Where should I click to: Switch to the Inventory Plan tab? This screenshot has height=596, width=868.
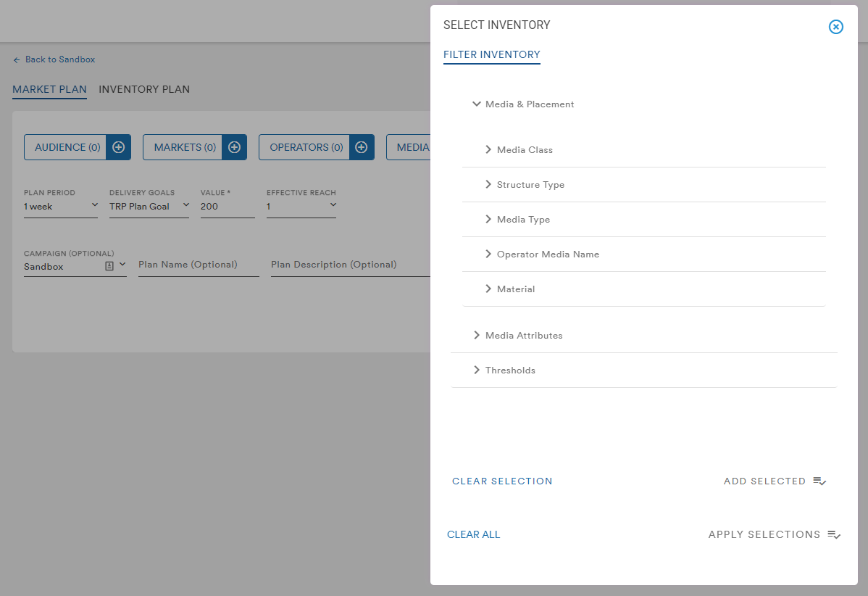pyautogui.click(x=144, y=90)
